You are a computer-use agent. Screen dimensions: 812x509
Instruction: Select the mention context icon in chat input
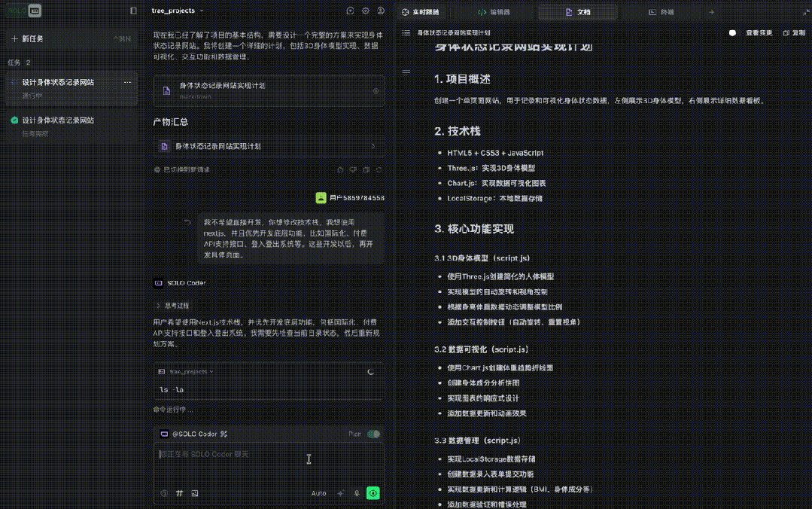[x=164, y=493]
